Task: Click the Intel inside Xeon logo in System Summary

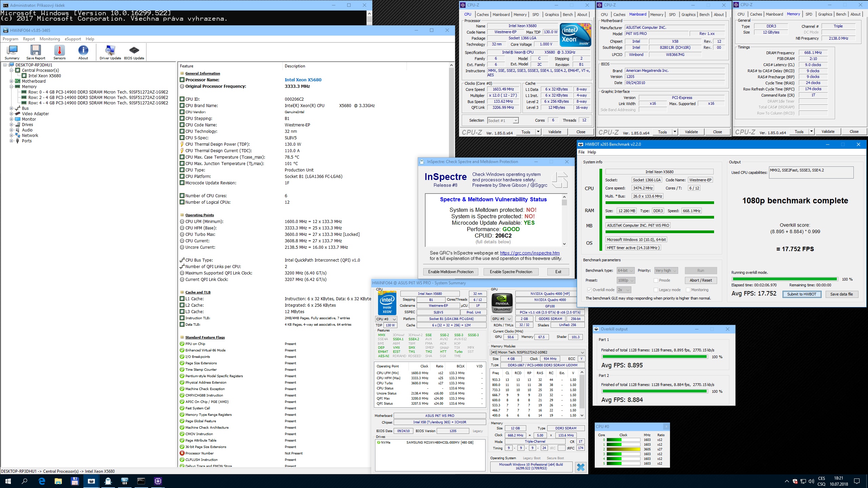Action: [387, 303]
